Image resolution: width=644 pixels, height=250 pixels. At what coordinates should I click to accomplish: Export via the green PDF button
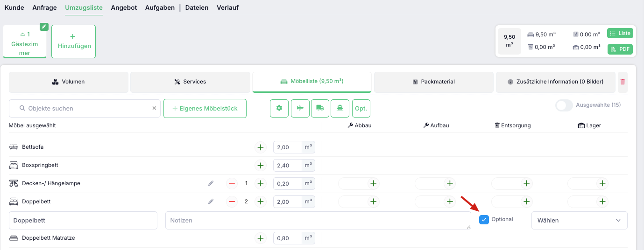tap(620, 49)
